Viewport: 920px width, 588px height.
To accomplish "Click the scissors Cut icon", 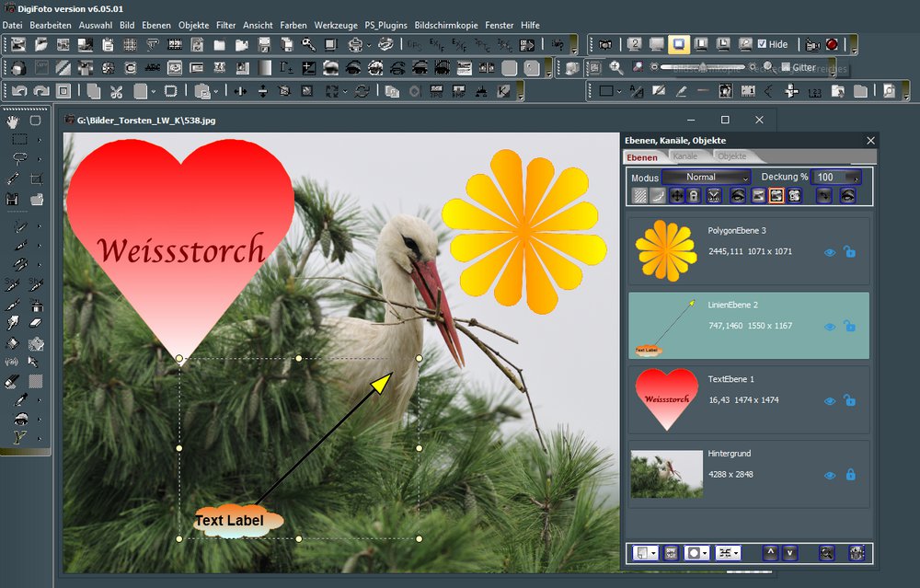I will tap(116, 91).
